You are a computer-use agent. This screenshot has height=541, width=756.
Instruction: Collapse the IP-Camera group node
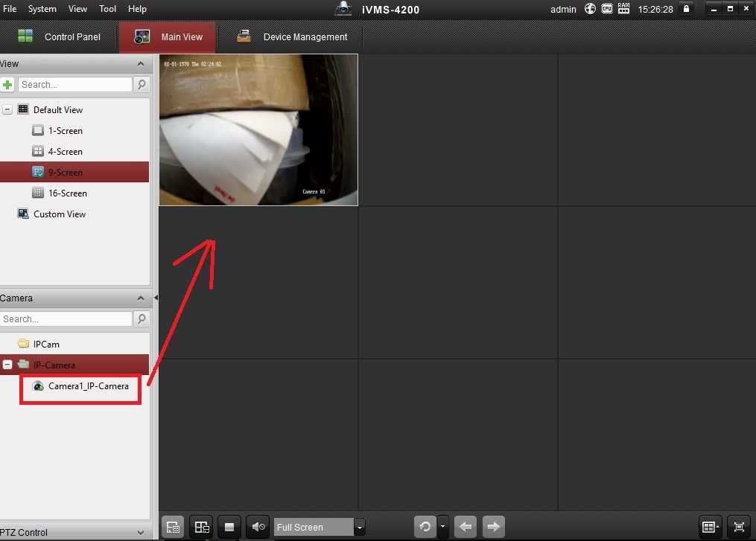coord(7,365)
